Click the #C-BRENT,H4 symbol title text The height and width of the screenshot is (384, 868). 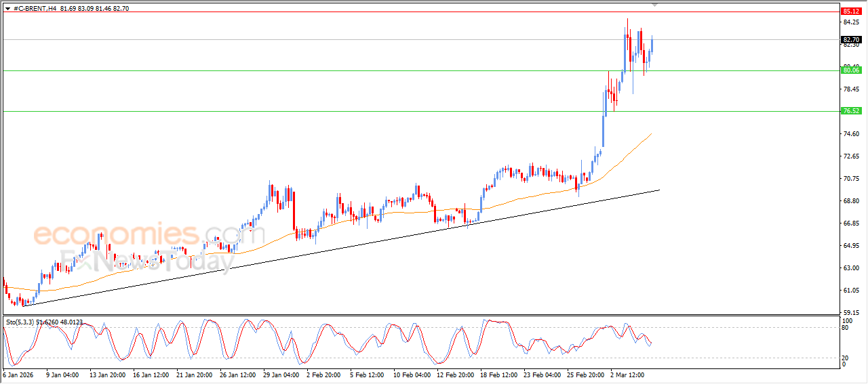[x=35, y=8]
